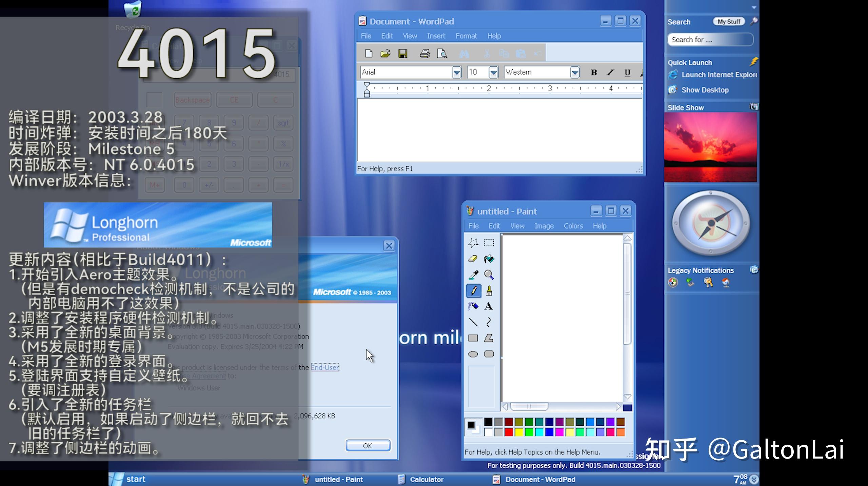The height and width of the screenshot is (486, 868).
Task: Click OK in the About Windows dialog
Action: pos(368,445)
